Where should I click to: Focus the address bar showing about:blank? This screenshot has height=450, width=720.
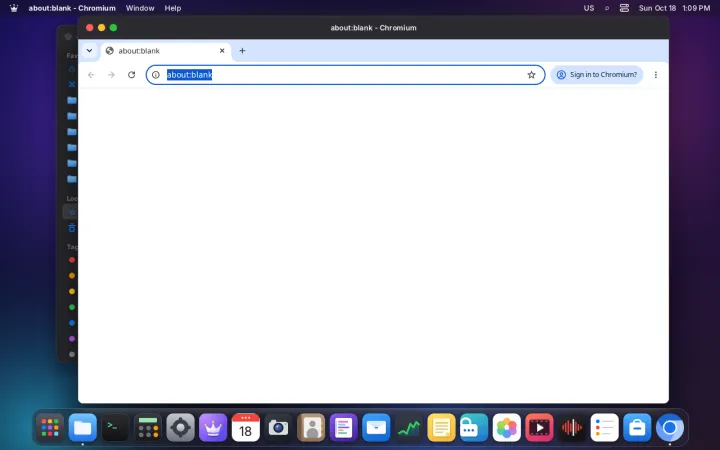tap(345, 75)
